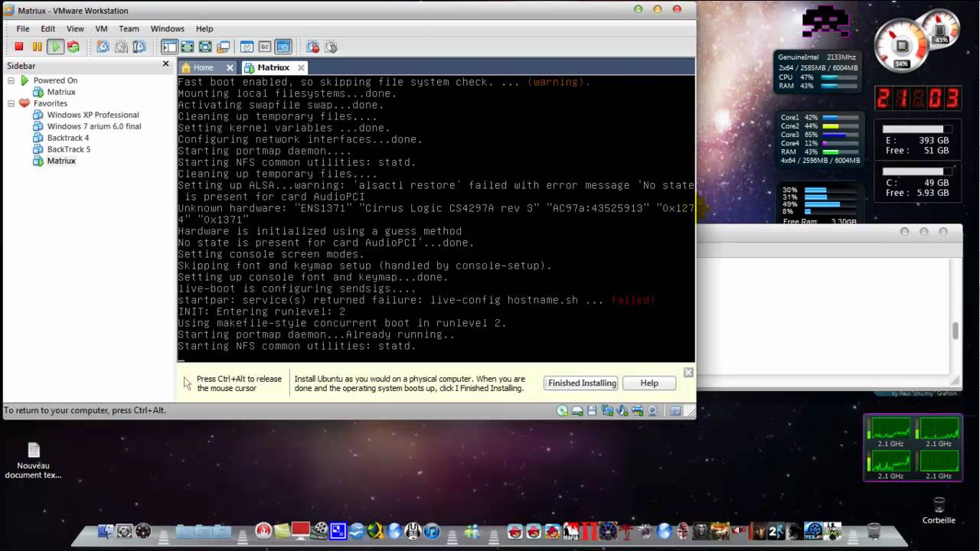This screenshot has width=980, height=551.
Task: Click the floppy drive status icon
Action: pyautogui.click(x=592, y=411)
